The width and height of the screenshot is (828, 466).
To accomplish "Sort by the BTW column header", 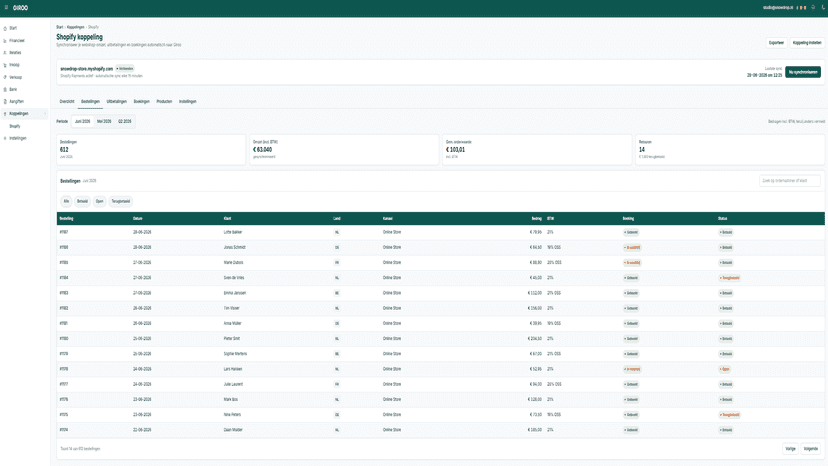I will [550, 219].
